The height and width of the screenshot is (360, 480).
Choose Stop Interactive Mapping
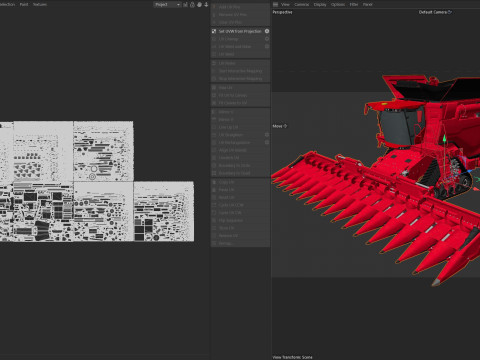240,78
